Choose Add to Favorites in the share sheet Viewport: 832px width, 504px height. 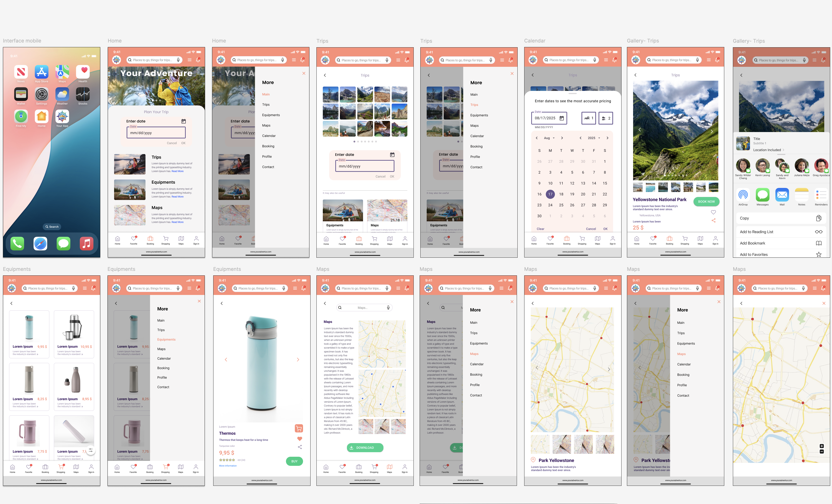tap(781, 254)
